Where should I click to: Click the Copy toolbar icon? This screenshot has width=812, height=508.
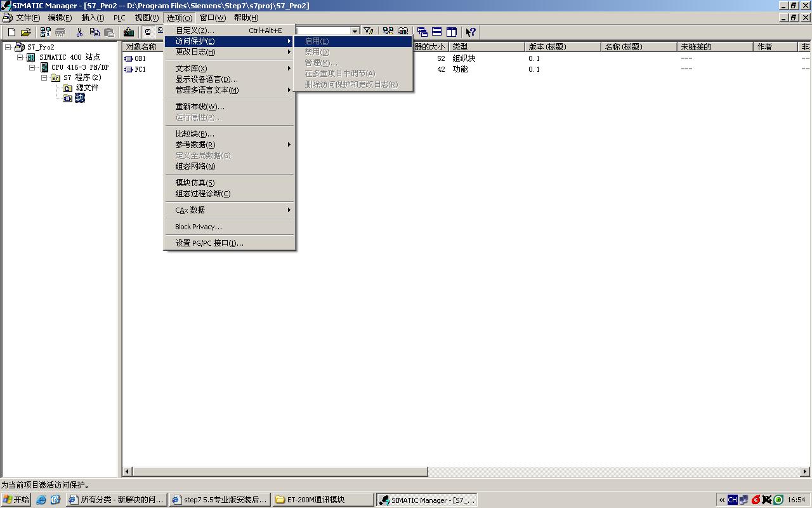point(95,32)
